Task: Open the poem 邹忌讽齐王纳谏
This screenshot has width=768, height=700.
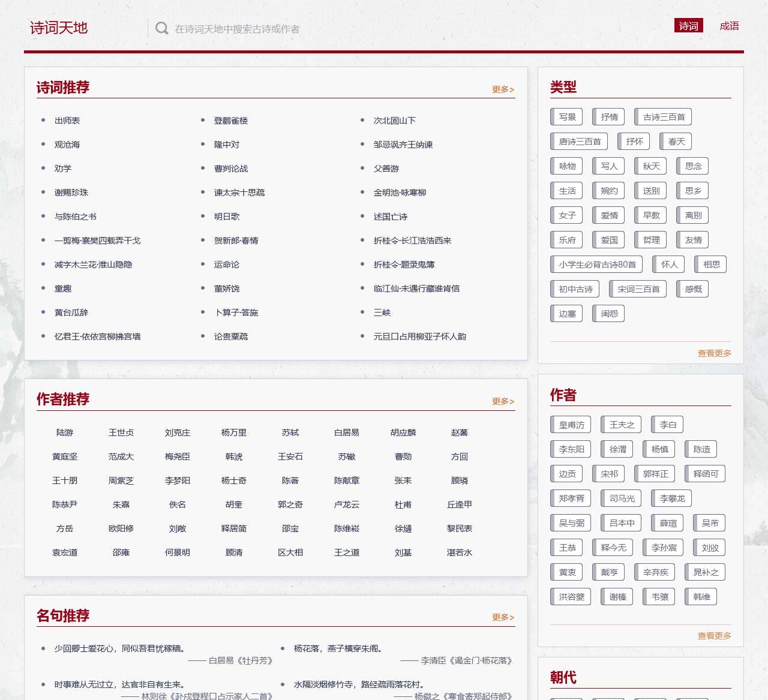Action: tap(403, 145)
